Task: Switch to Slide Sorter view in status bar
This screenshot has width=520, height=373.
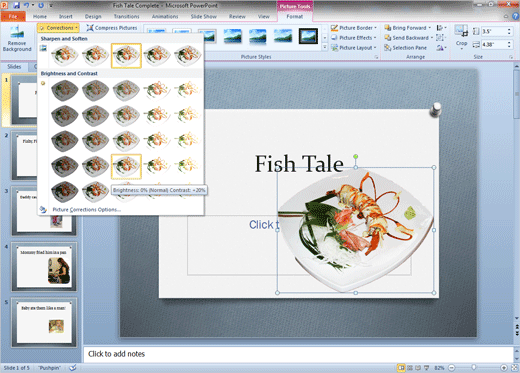Action: 410,368
